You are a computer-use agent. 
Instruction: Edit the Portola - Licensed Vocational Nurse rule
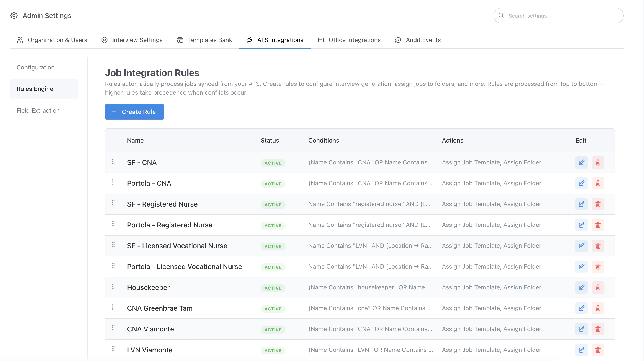(582, 266)
